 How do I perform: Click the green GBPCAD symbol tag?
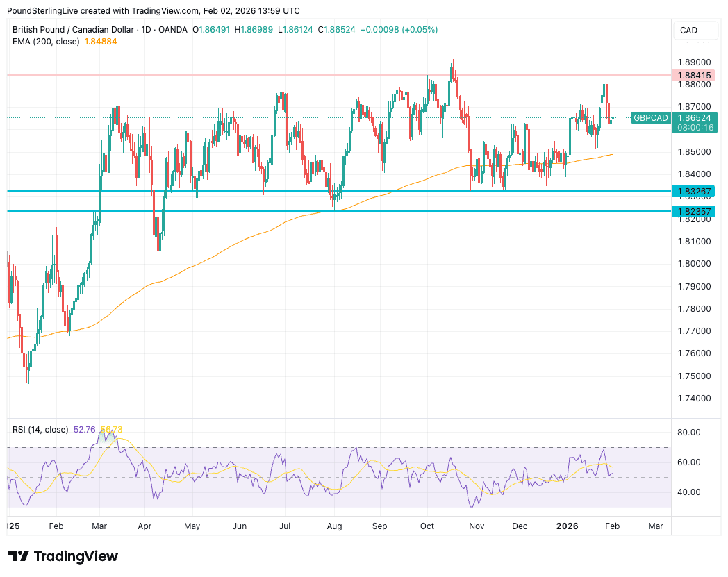coord(651,118)
